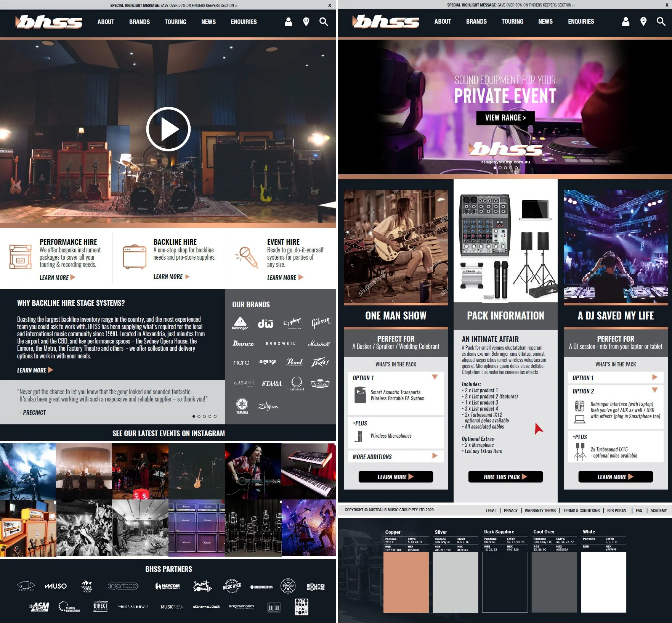672x623 pixels.
Task: Open the location pin icon in right page header
Action: point(643,21)
